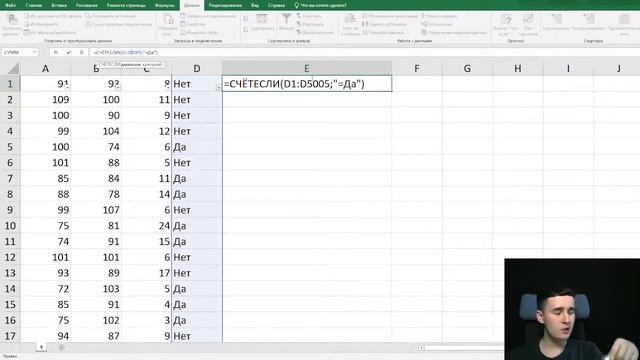Screen dimensions: 640x360
Task: Click the Clear filter (Очистить) icon
Action: tap(299, 16)
